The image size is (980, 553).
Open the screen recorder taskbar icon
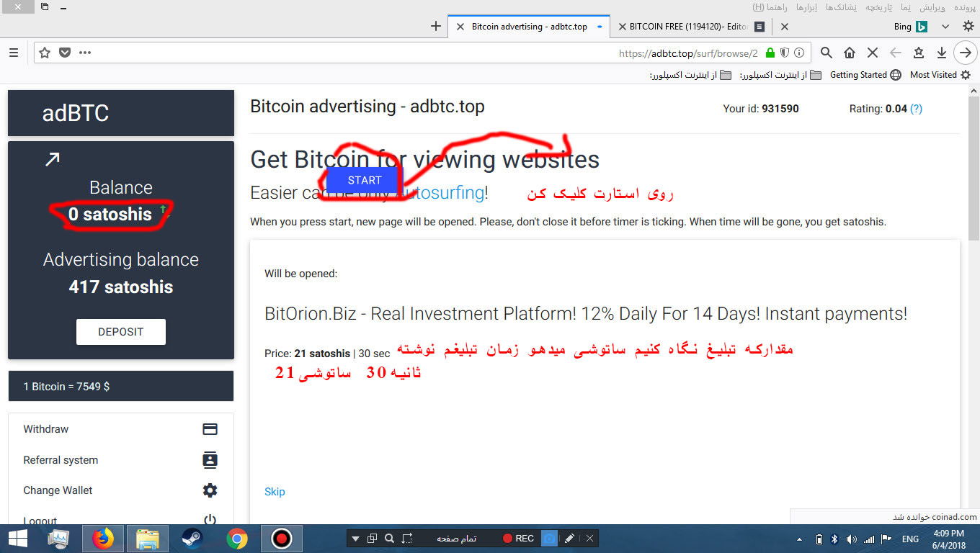pyautogui.click(x=281, y=539)
